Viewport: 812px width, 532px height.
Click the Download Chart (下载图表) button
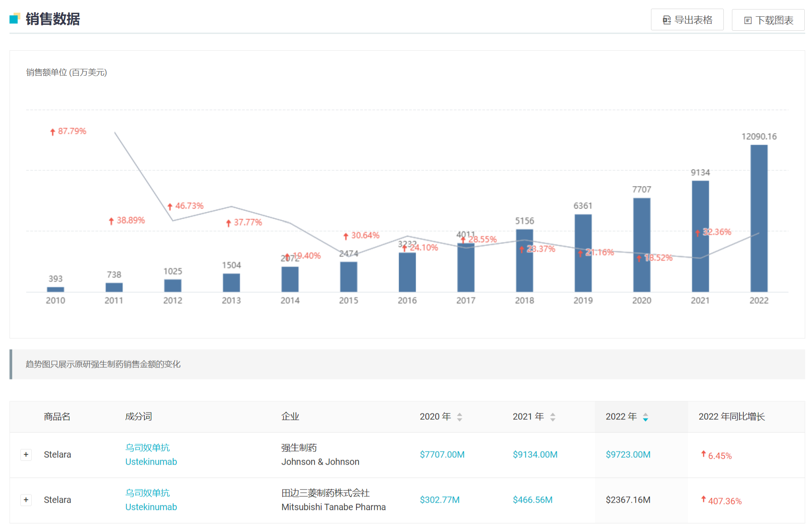tap(768, 20)
